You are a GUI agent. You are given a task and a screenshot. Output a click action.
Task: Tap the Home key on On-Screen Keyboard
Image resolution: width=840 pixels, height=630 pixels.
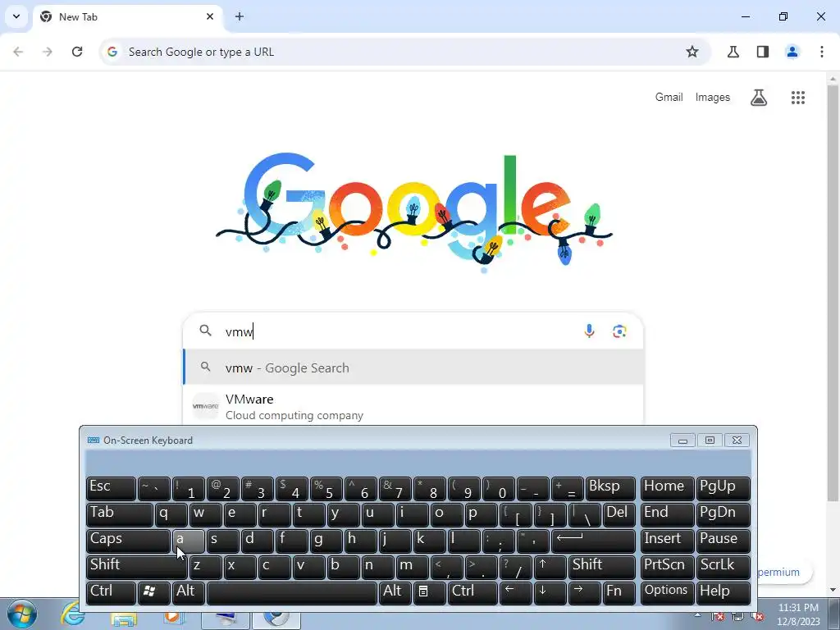click(666, 489)
